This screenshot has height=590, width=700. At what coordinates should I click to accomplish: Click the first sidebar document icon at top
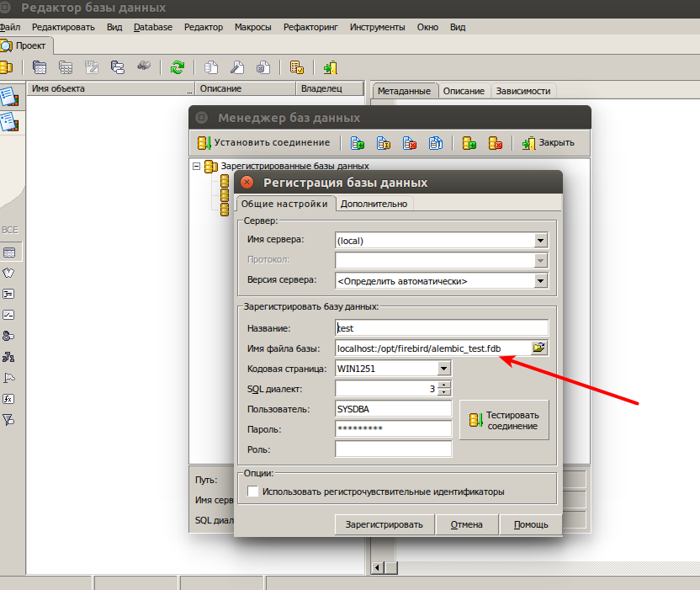(x=9, y=97)
